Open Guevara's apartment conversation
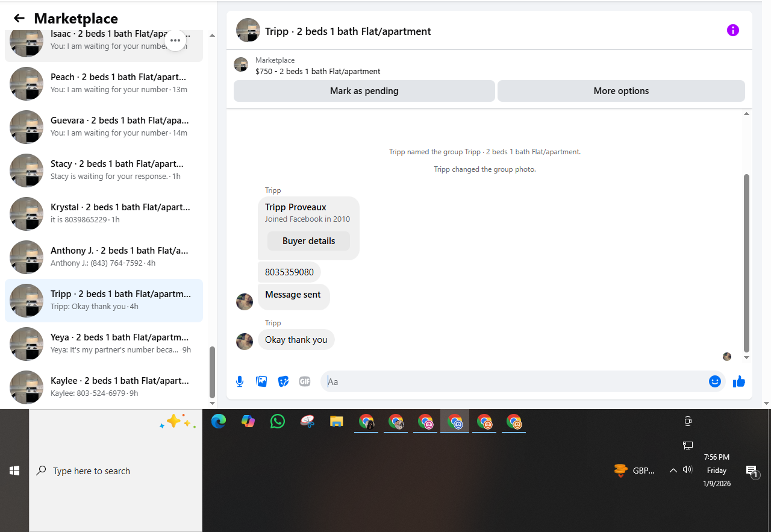The width and height of the screenshot is (771, 532). pos(104,127)
